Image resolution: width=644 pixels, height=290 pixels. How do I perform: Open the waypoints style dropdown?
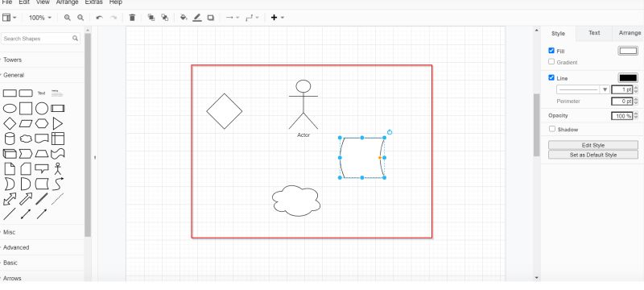tap(252, 18)
